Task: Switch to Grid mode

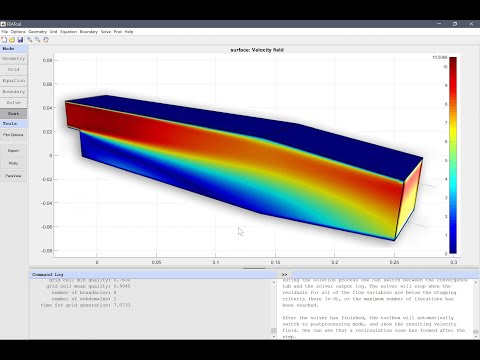Action: point(14,70)
